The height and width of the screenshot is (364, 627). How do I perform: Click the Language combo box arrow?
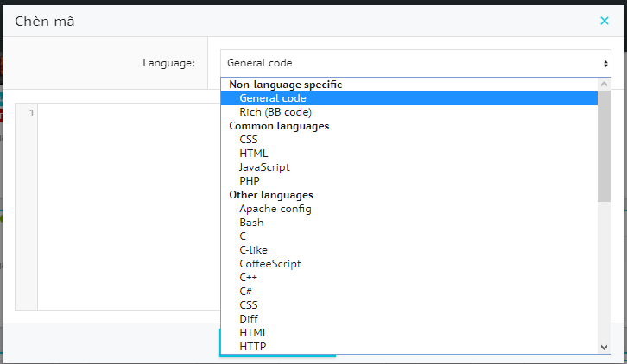click(605, 63)
